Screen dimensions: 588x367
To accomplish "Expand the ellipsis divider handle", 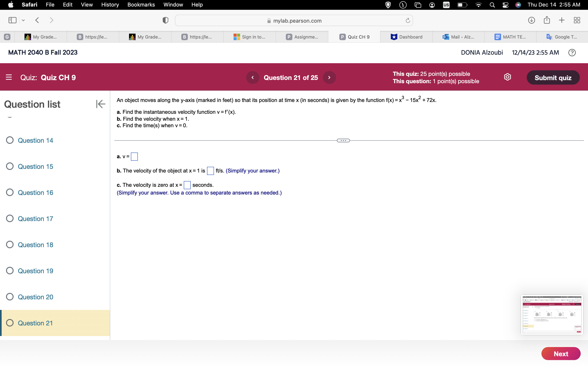I will point(343,140).
